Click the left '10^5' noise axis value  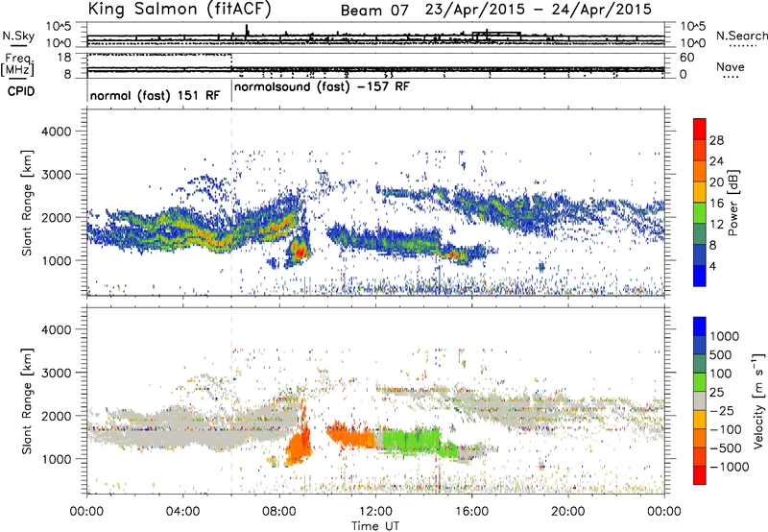(x=59, y=26)
